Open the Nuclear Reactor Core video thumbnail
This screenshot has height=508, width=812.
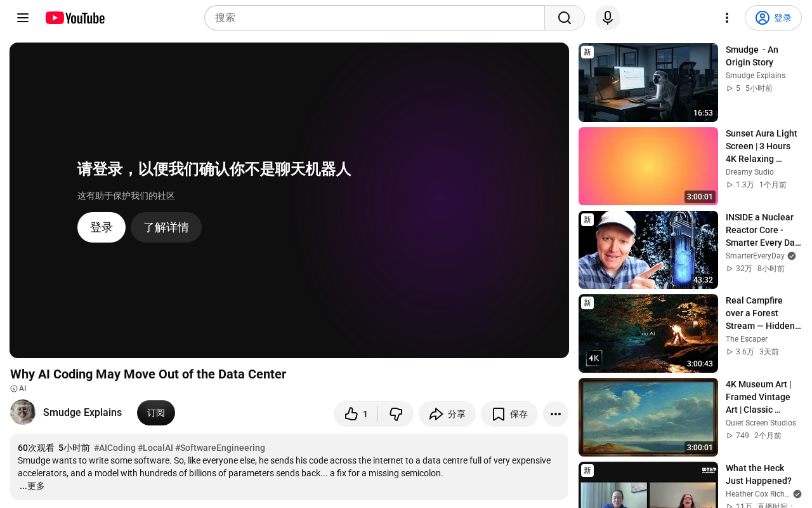tap(648, 250)
